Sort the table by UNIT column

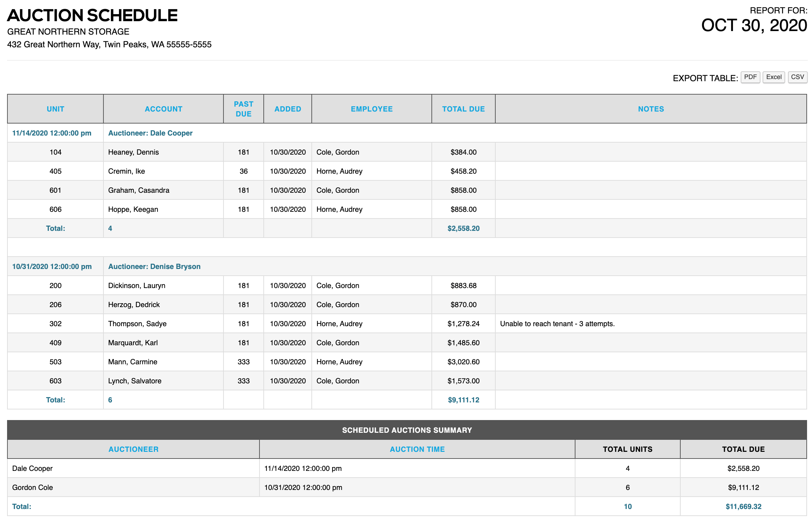55,109
